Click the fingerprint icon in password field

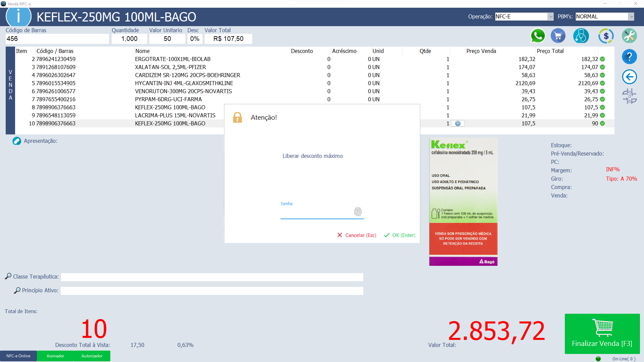click(x=358, y=212)
